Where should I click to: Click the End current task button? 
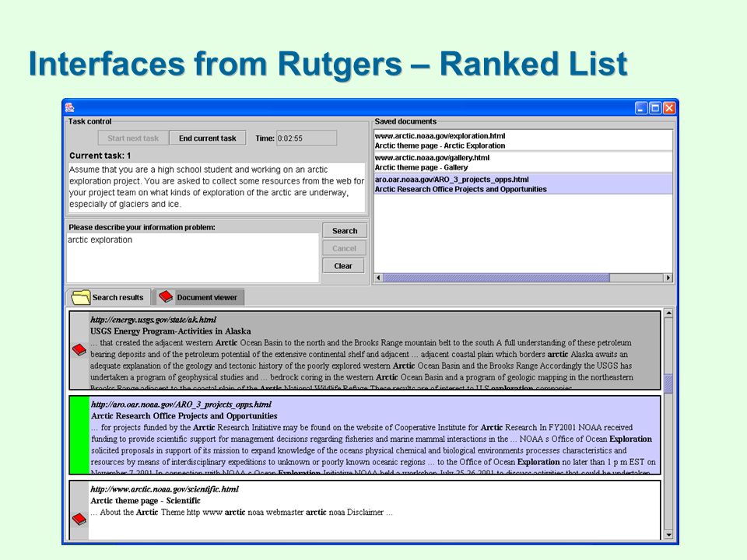pos(208,138)
